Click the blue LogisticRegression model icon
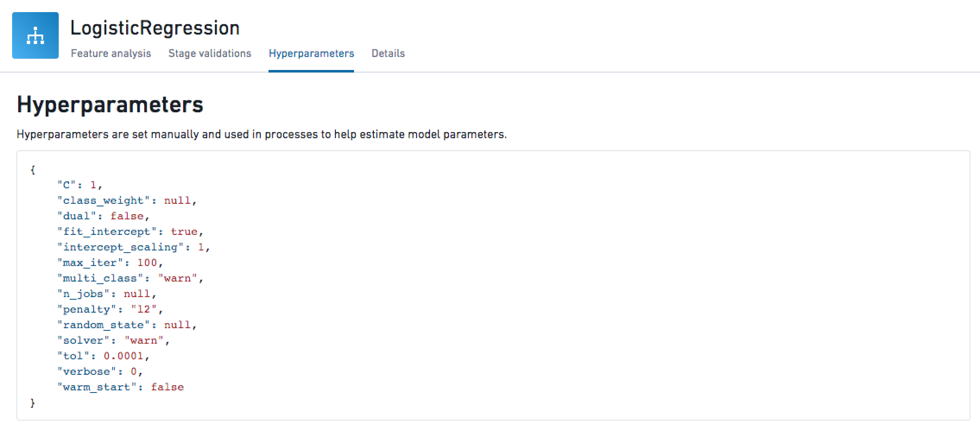The width and height of the screenshot is (980, 437). [x=35, y=35]
